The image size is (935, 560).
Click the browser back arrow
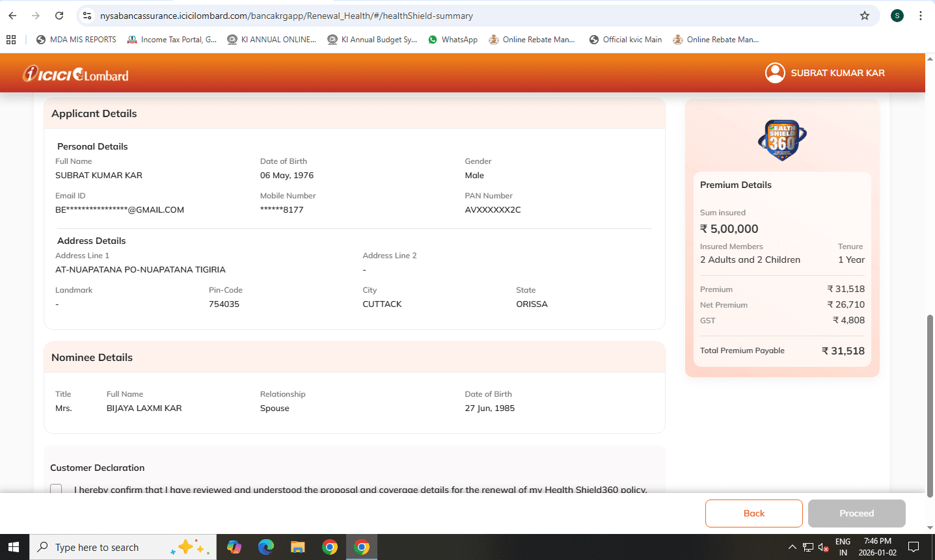click(x=12, y=16)
